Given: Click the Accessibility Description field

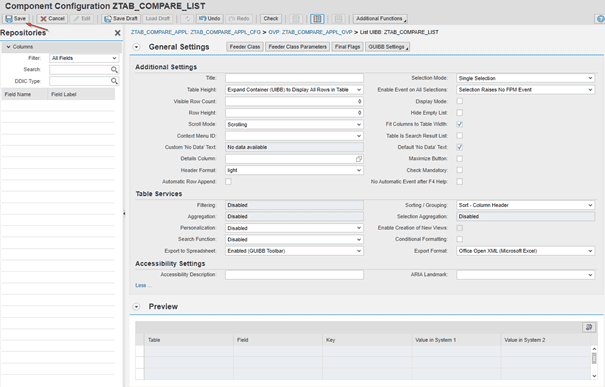Looking at the screenshot, I should coord(294,275).
